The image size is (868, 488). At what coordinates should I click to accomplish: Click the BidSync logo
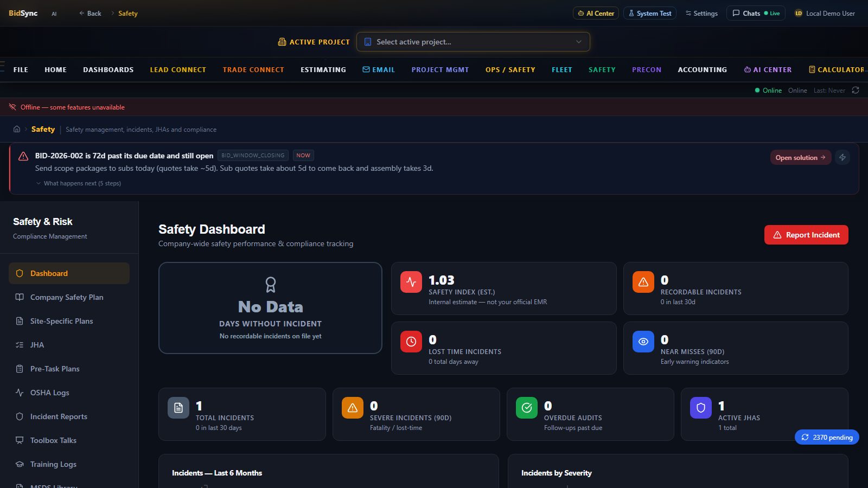(x=23, y=13)
